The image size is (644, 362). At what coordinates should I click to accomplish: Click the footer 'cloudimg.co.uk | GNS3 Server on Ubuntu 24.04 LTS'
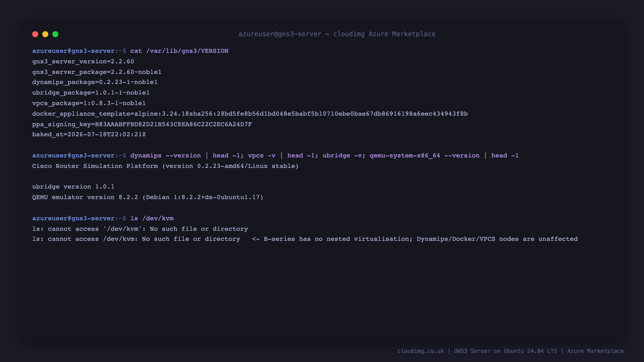click(x=511, y=351)
